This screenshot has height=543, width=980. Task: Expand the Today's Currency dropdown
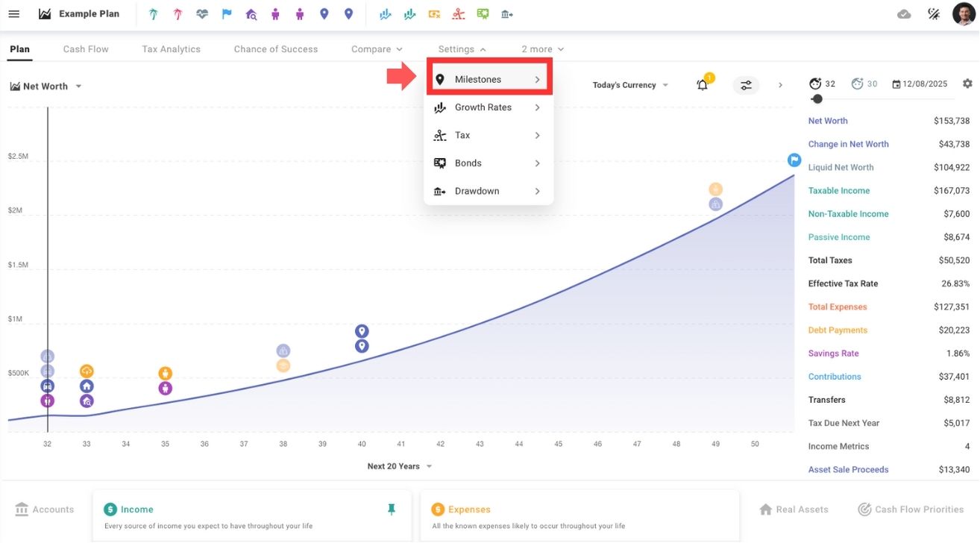coord(630,85)
